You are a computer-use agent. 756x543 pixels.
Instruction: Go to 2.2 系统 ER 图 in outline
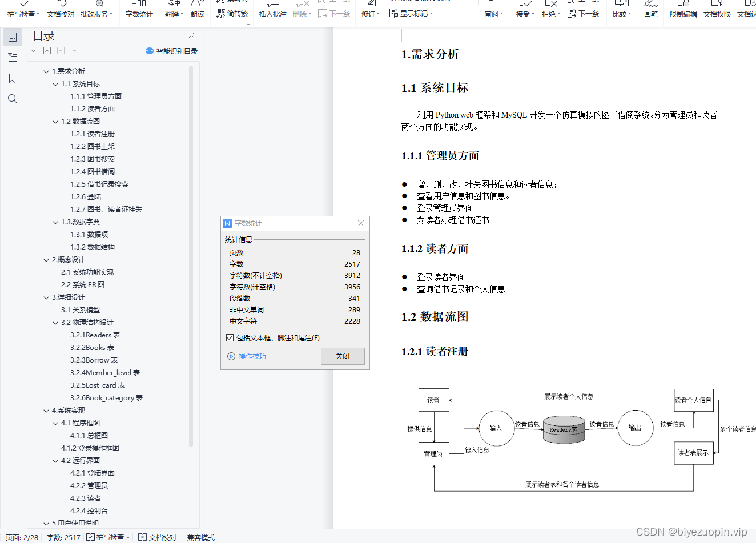point(83,285)
